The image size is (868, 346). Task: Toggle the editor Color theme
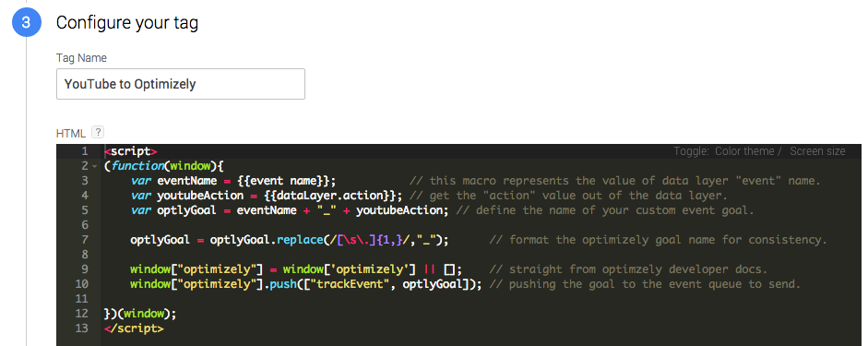click(745, 151)
